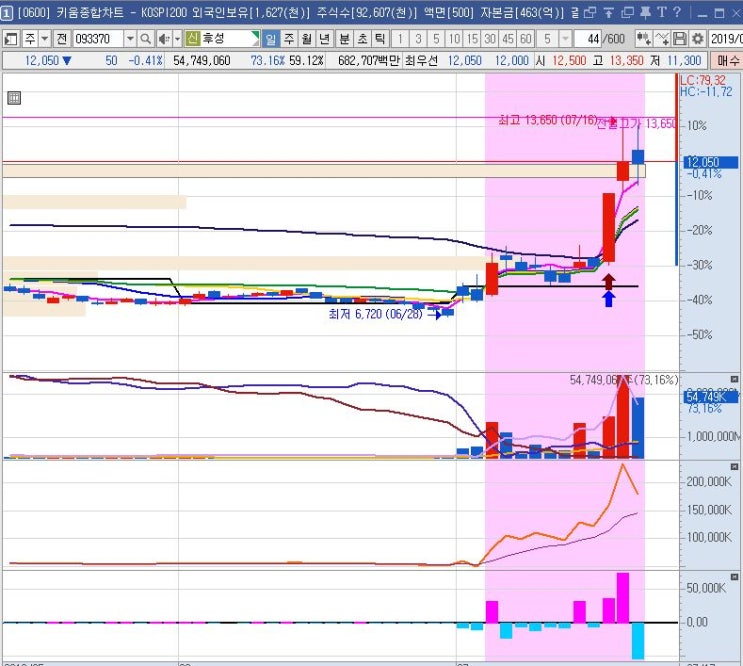Click the save chart floppy disk icon
The height and width of the screenshot is (666, 743).
[680, 39]
